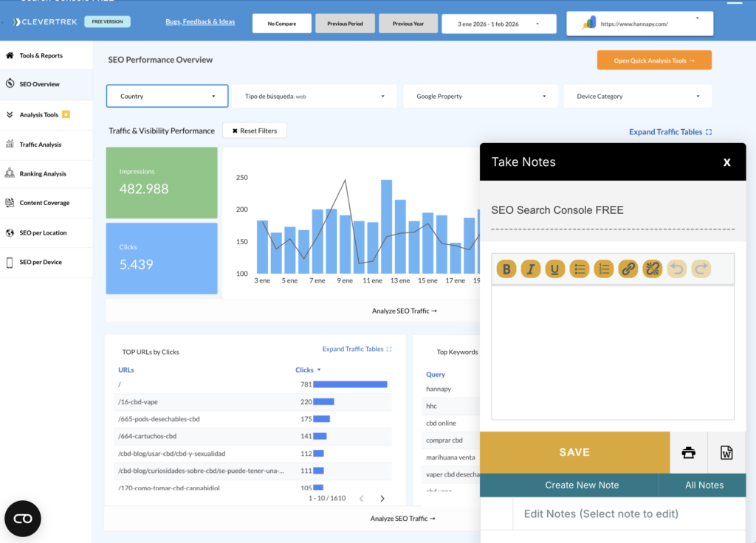Go to SEO per Location section
Screen dimensions: 756x543
click(43, 233)
